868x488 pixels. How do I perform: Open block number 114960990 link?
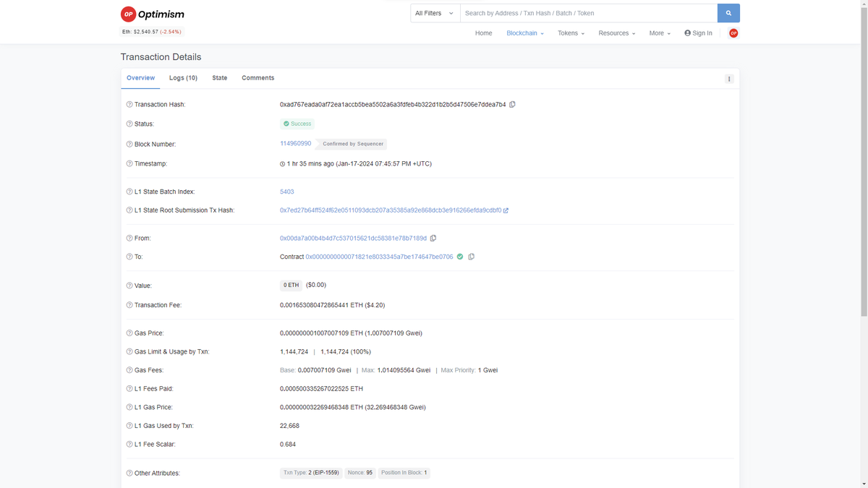[295, 143]
